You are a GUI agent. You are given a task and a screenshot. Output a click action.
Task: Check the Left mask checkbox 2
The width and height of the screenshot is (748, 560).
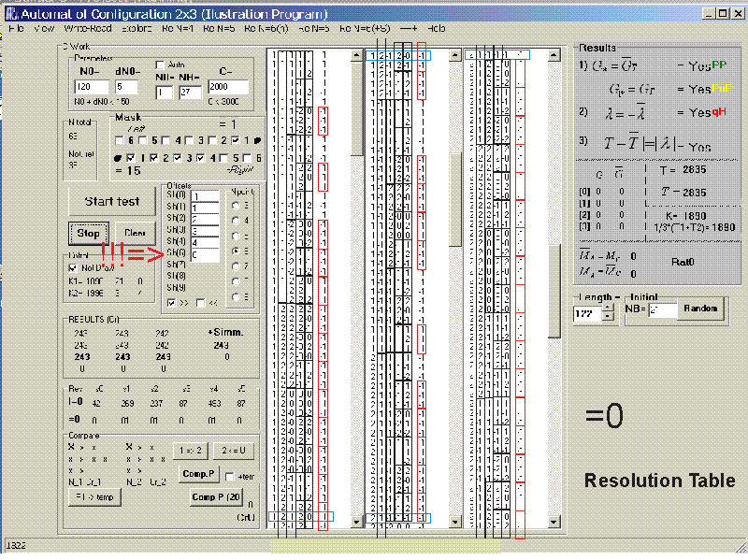[213, 140]
